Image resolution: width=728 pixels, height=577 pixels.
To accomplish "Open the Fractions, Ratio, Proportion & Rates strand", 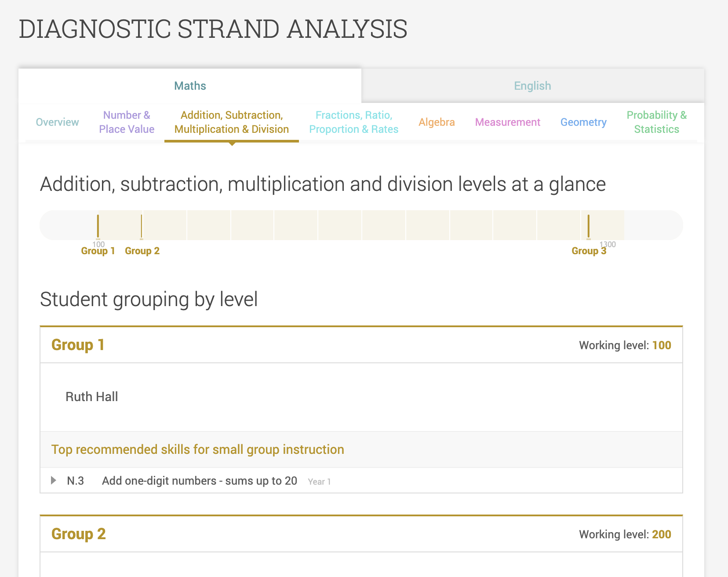I will pos(354,122).
